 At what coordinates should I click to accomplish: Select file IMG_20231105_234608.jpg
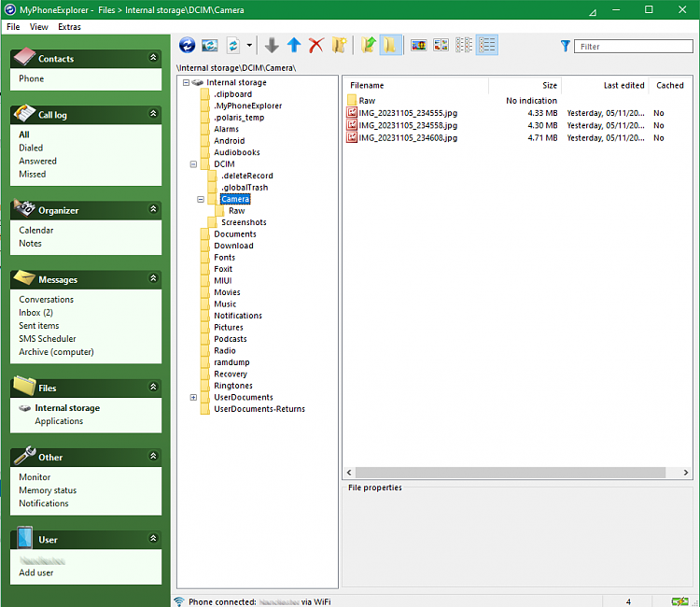[408, 138]
